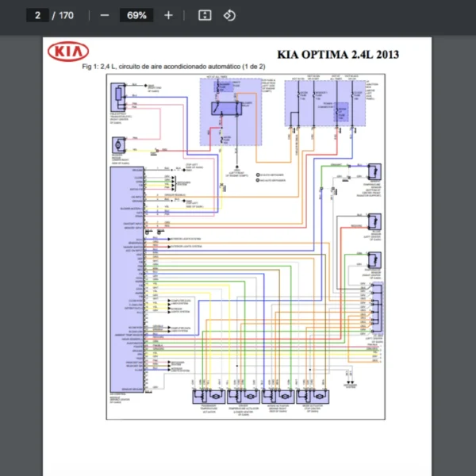The image size is (476, 476).
Task: Click the total page count 170
Action: point(66,15)
